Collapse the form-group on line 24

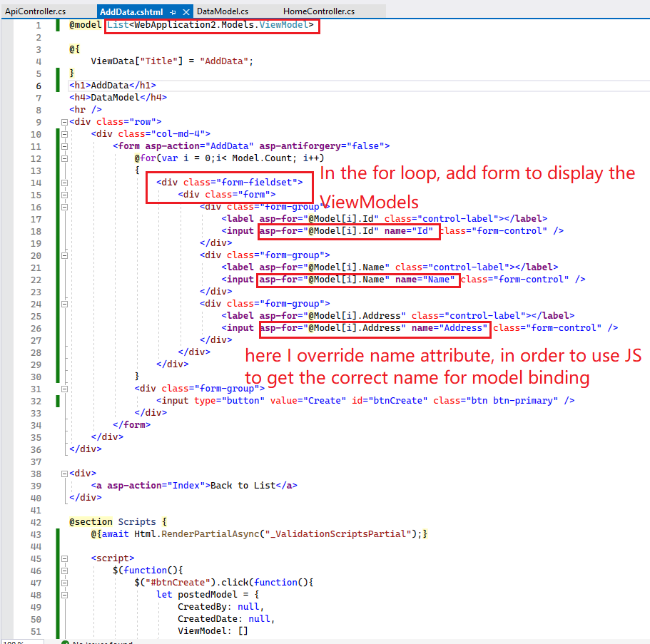pos(65,304)
